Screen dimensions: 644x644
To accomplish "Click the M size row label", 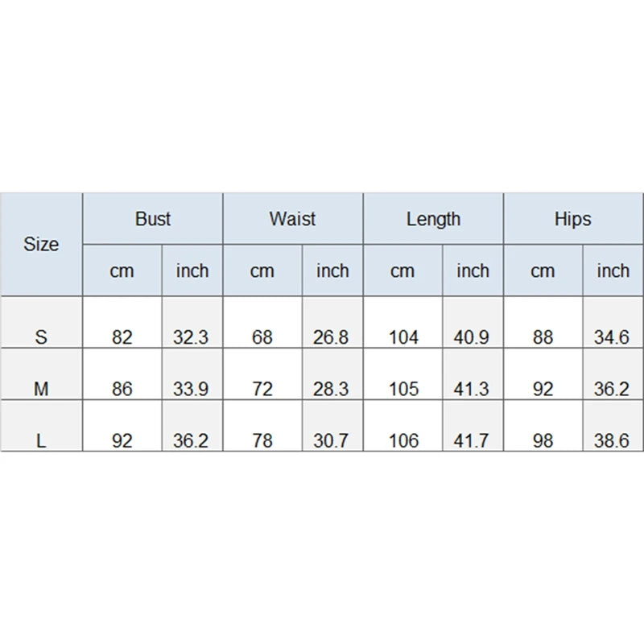I will click(x=41, y=390).
